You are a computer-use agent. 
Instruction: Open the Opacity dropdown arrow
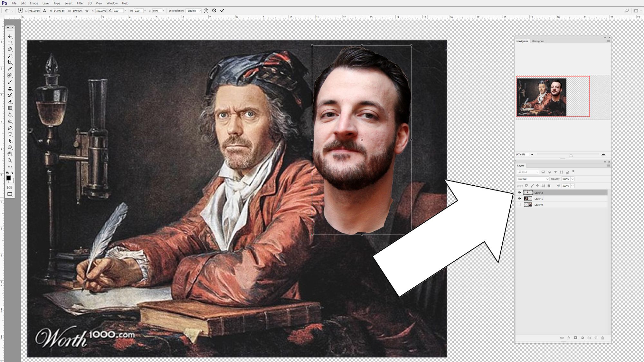tap(573, 179)
